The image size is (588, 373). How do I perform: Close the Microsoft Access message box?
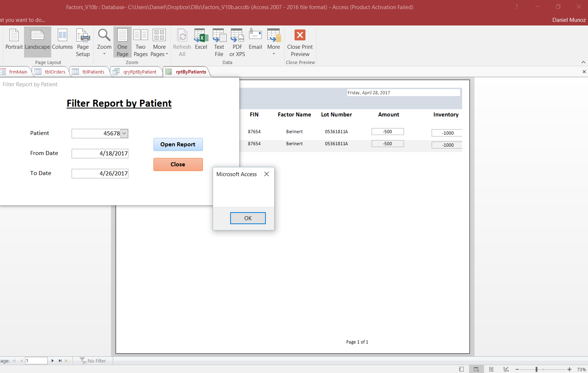[x=267, y=174]
